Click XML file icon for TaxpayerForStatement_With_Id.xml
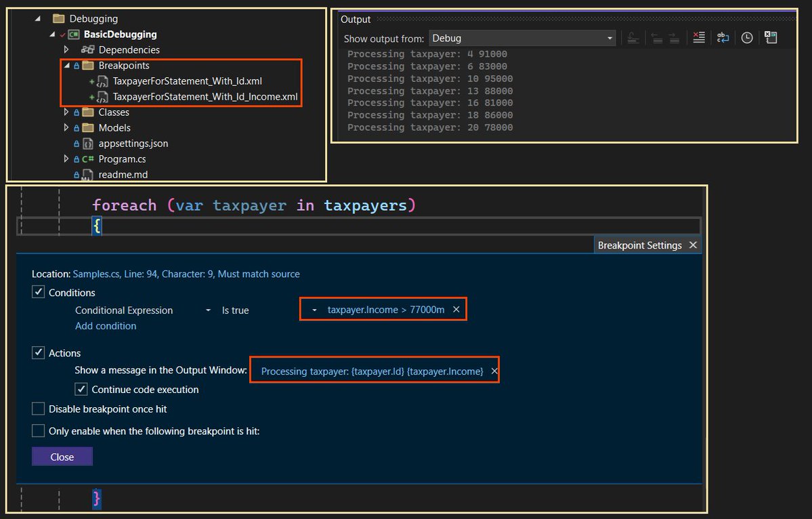Viewport: 812px width, 519px height. click(102, 81)
